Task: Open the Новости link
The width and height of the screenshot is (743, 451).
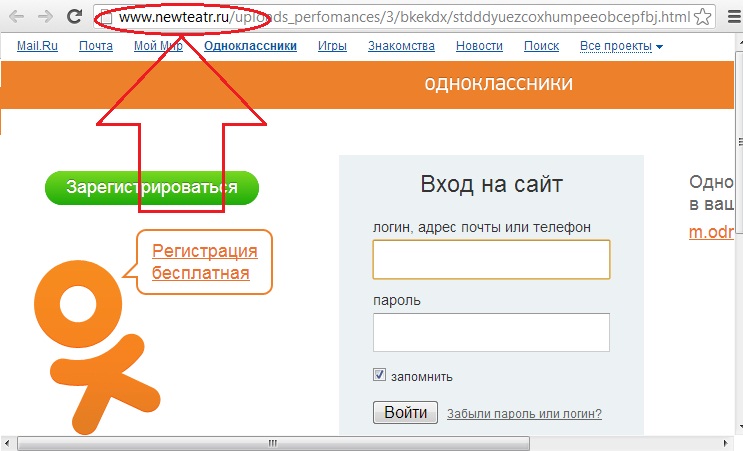Action: 479,46
